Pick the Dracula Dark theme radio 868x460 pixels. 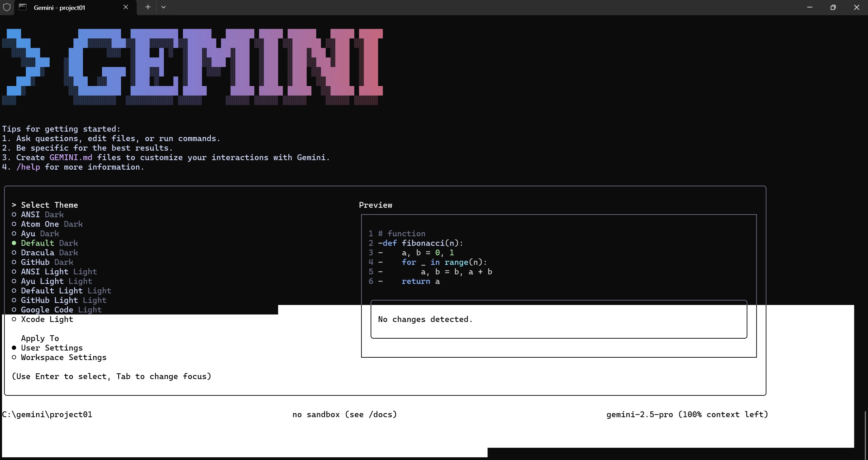click(x=49, y=253)
